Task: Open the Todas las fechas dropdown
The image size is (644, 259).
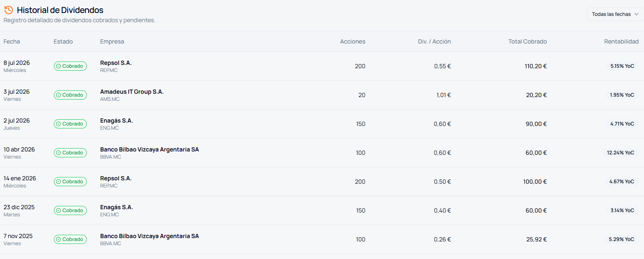Action: (615, 14)
